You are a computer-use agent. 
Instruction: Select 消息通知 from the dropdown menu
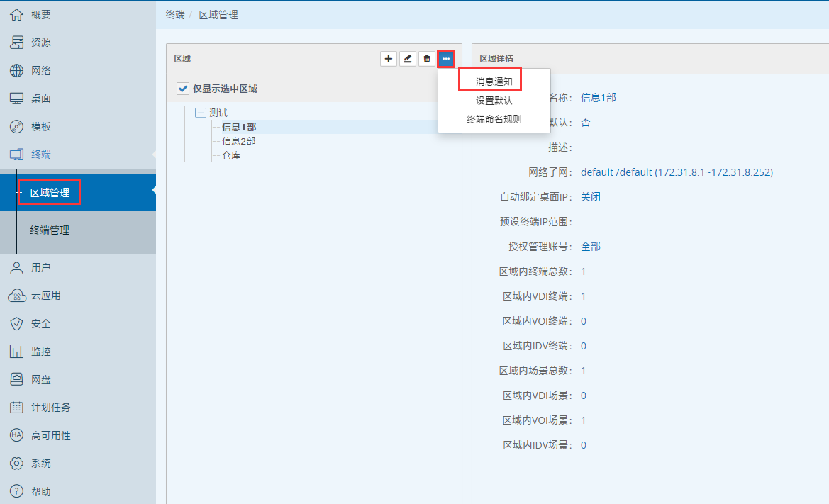[490, 82]
